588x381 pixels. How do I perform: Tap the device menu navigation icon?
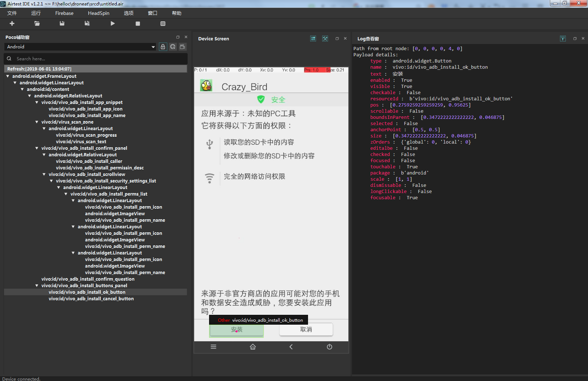pos(213,347)
